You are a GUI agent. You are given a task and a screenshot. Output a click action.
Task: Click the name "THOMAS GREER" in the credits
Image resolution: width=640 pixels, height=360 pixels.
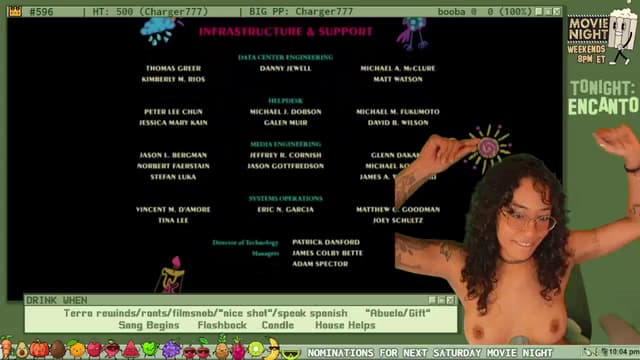173,68
